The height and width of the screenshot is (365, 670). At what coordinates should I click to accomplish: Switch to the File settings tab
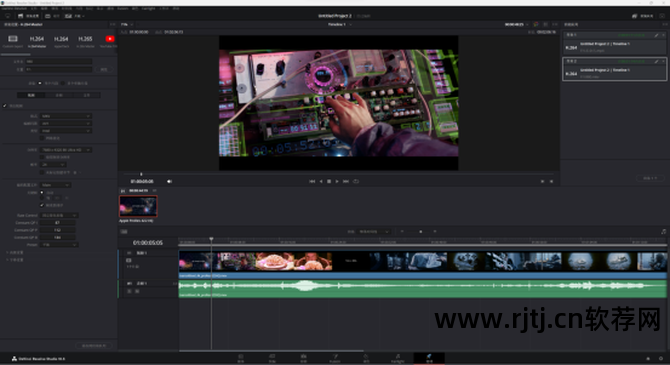click(87, 95)
